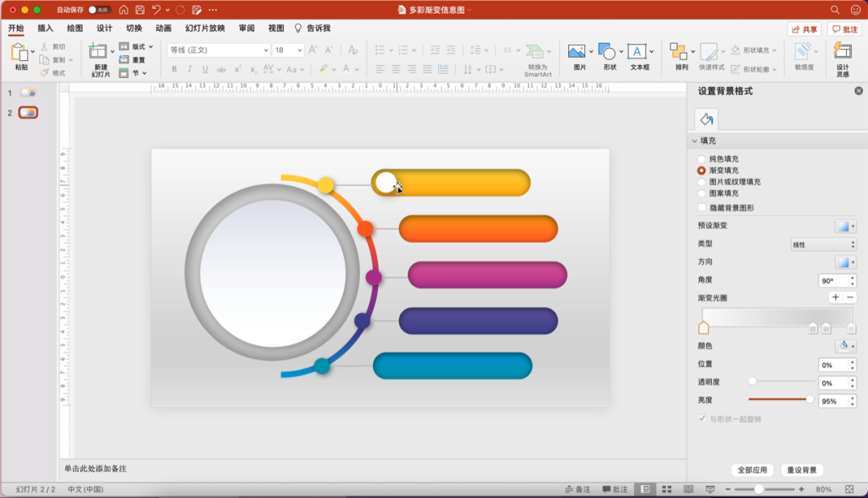This screenshot has height=498, width=868.
Task: Open the 设计 ribbon tab
Action: point(104,28)
